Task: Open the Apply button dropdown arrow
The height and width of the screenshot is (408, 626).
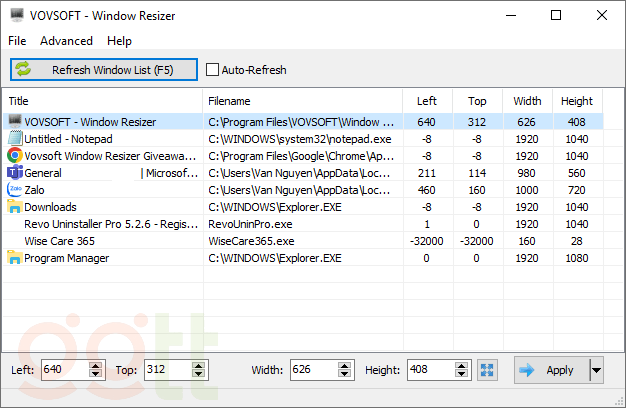Action: tap(597, 370)
